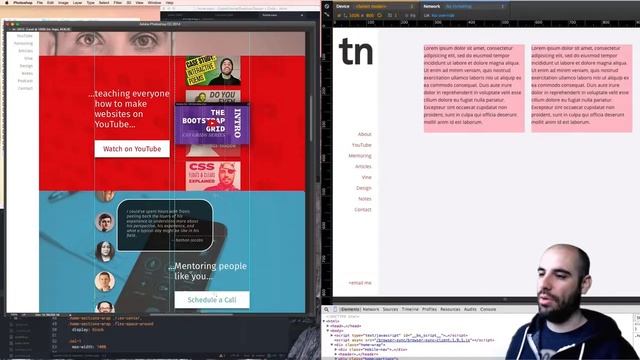The width and height of the screenshot is (640, 360).
Task: Open the Image menu
Action: [63, 2]
